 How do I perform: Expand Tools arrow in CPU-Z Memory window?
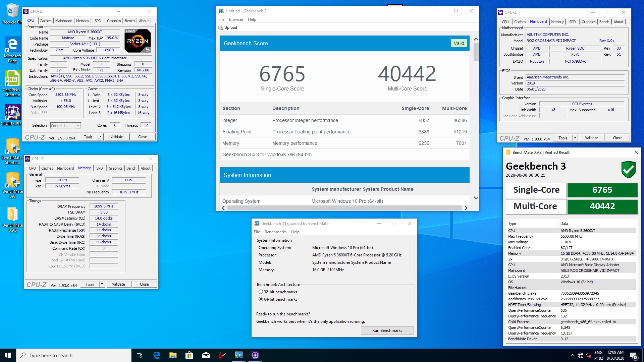coord(102,284)
